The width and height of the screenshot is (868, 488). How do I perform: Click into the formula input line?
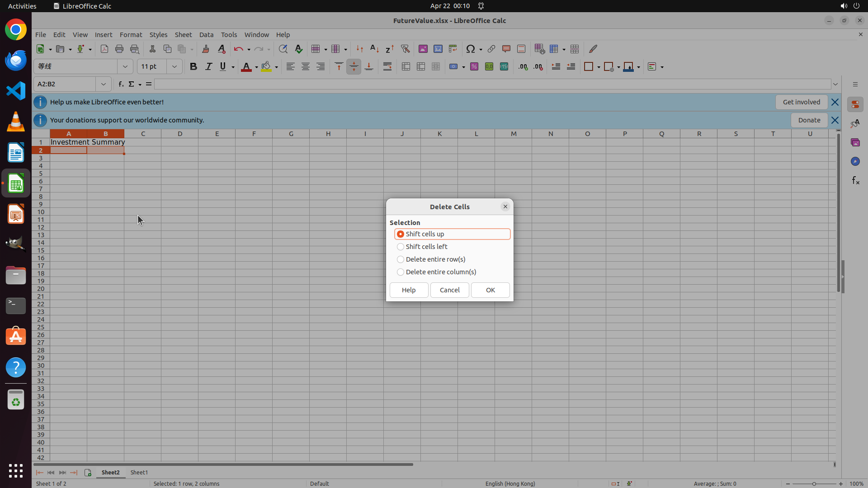click(x=492, y=84)
